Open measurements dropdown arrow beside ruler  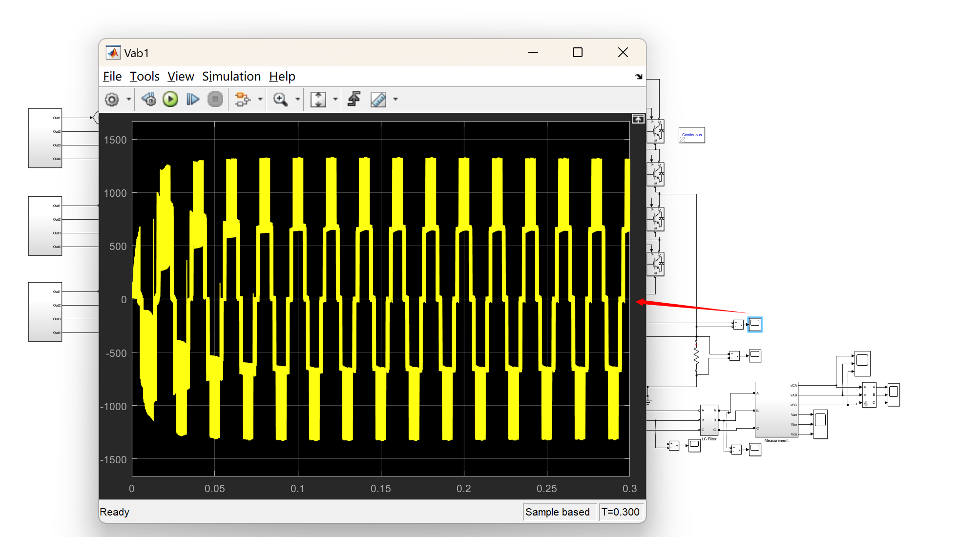396,100
